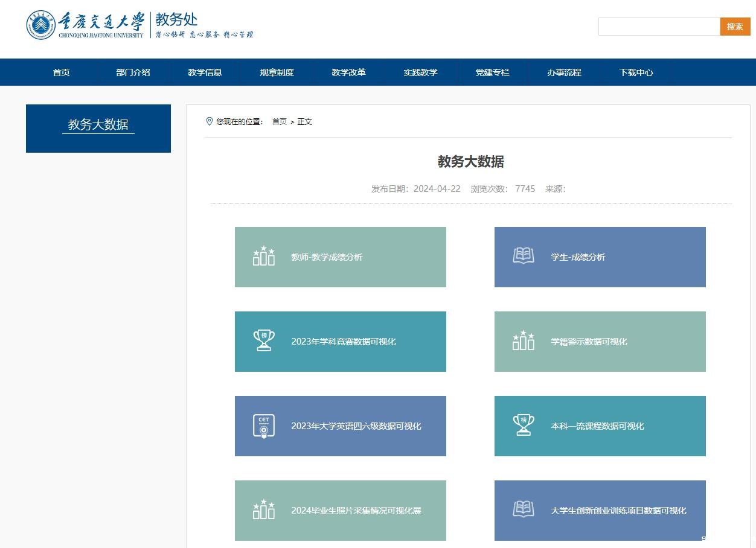This screenshot has width=756, height=548.
Task: Click the Chongqing Jiaotong University logo
Action: tap(85, 25)
